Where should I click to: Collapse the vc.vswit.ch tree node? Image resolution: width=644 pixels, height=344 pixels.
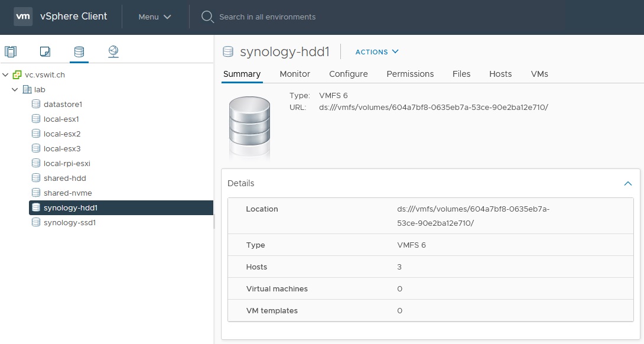coord(6,75)
